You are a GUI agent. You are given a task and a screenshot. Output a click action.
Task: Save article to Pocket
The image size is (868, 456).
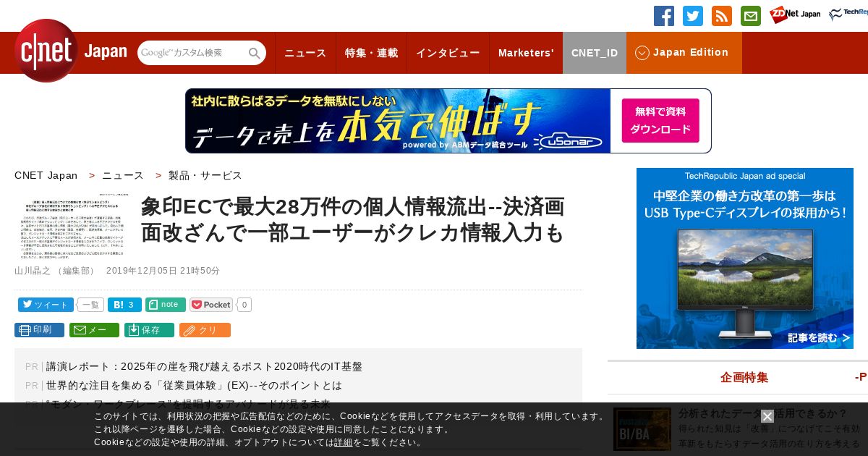click(211, 305)
